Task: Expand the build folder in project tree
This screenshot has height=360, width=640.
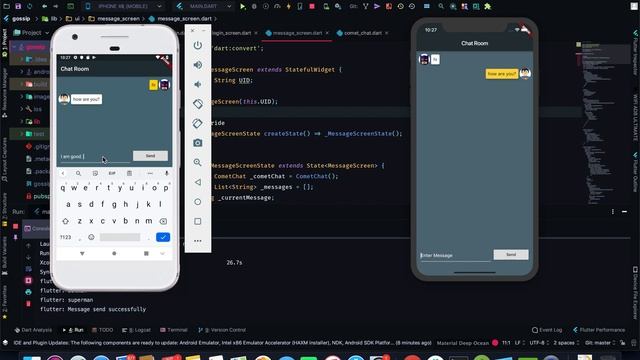Action: tap(22, 84)
